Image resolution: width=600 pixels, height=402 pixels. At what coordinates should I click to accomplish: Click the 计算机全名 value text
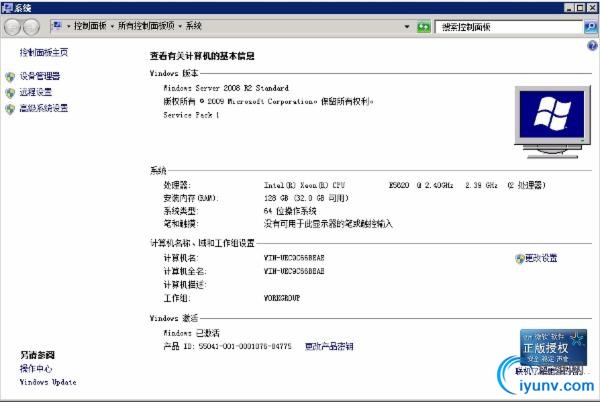pyautogui.click(x=294, y=271)
